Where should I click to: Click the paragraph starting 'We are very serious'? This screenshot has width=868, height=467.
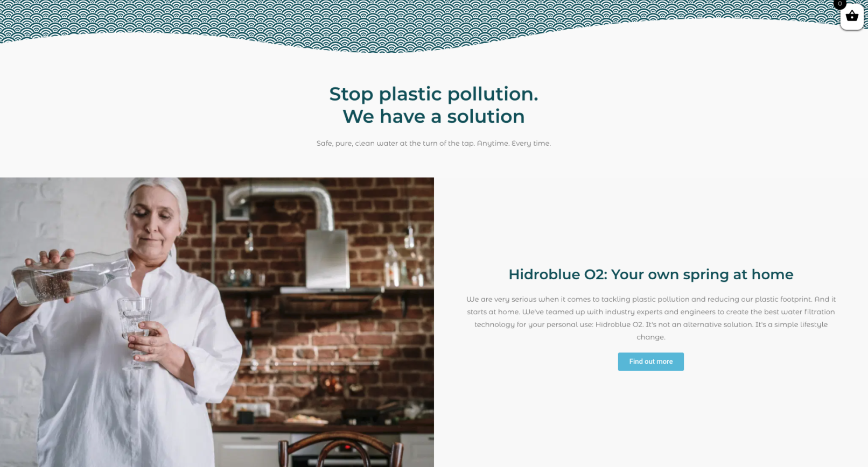651,318
